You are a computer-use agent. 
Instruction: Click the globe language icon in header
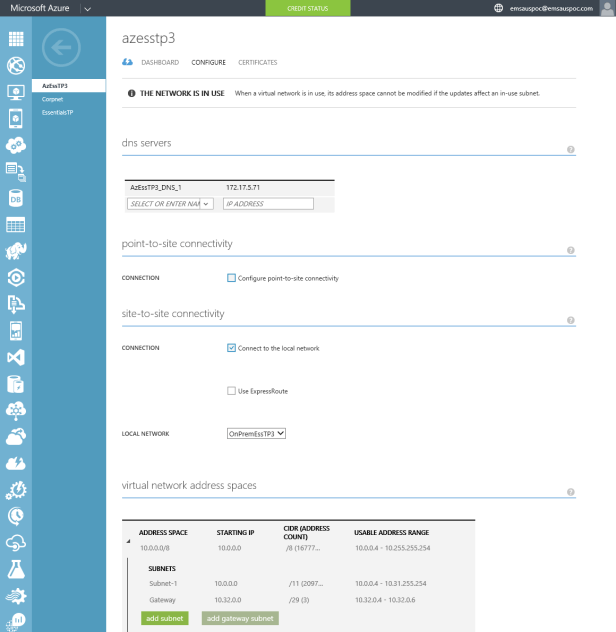(x=499, y=8)
